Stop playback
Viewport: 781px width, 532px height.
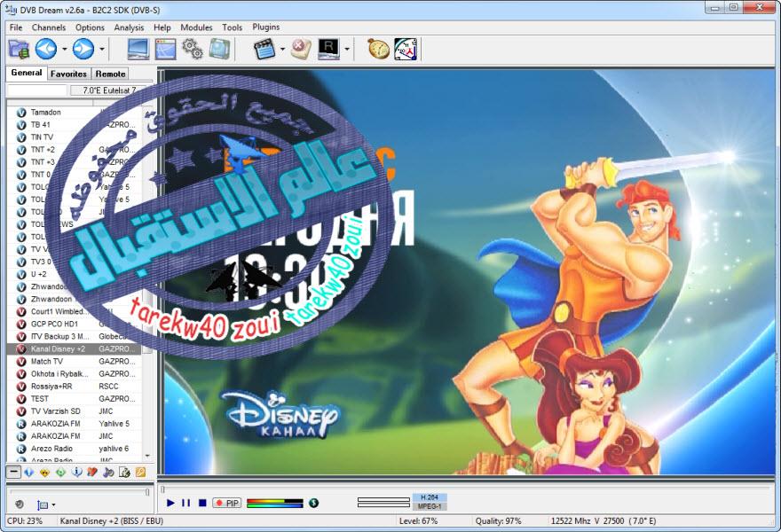(x=202, y=503)
